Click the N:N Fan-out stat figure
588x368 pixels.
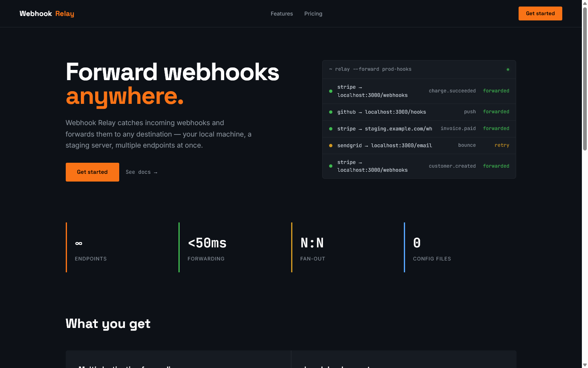pyautogui.click(x=312, y=242)
